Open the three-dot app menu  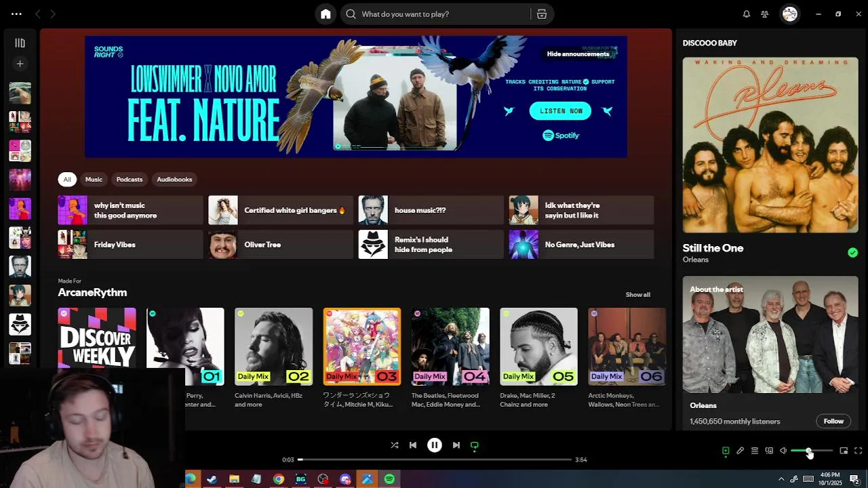click(x=16, y=14)
